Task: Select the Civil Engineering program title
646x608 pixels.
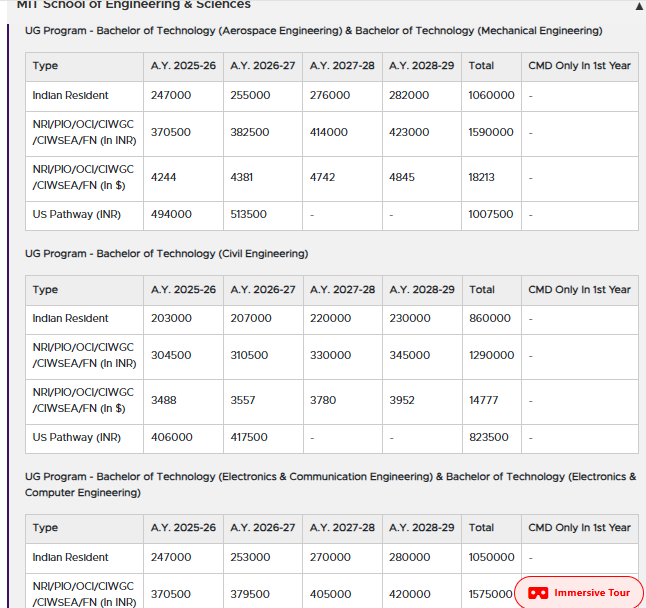Action: click(x=166, y=254)
